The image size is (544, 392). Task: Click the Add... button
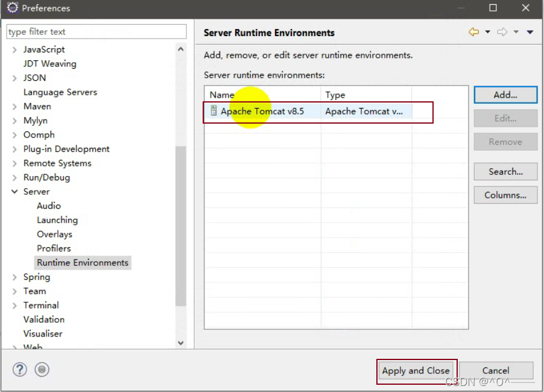[505, 95]
